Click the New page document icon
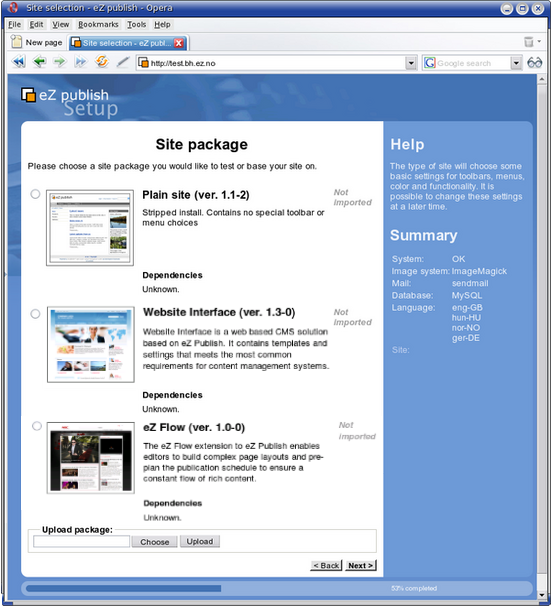Screen dimensions: 551x607 pos(17,42)
